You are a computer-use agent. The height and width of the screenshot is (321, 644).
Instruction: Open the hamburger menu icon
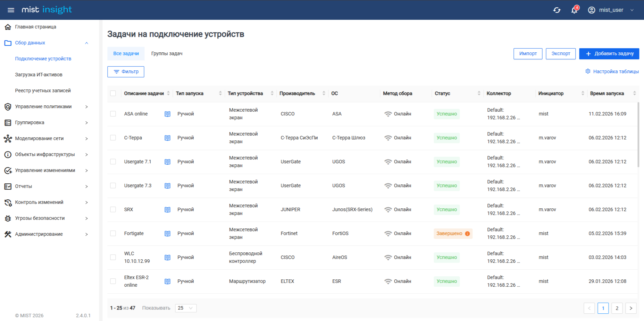pos(11,10)
